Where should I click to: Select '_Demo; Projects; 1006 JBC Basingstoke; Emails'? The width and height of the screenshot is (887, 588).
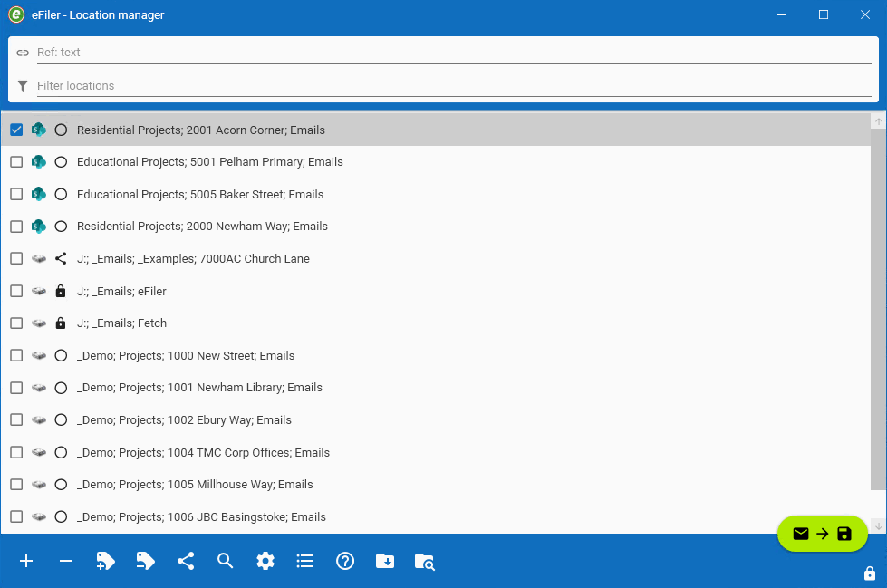pyautogui.click(x=201, y=517)
